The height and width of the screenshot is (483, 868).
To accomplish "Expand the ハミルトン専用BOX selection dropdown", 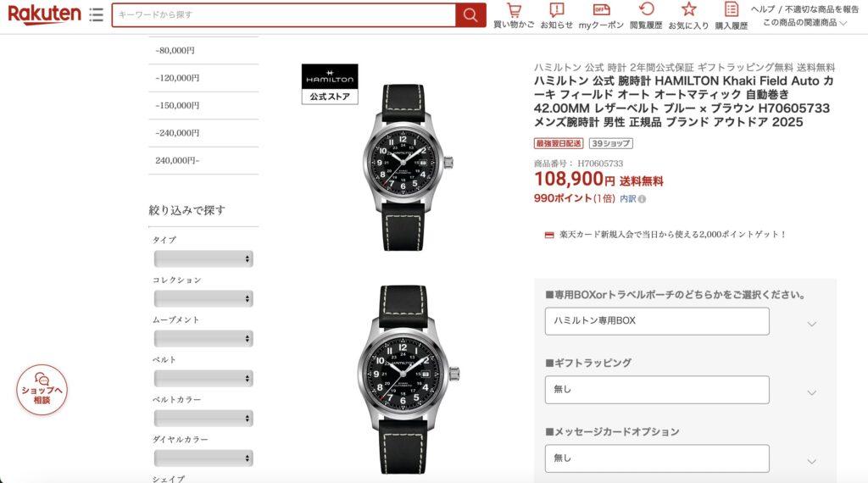I will (x=657, y=321).
